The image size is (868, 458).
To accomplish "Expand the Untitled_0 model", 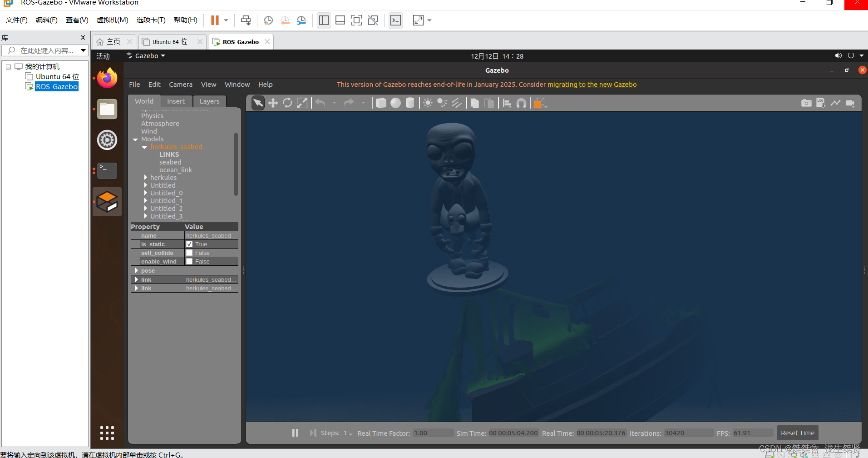I will pyautogui.click(x=146, y=193).
